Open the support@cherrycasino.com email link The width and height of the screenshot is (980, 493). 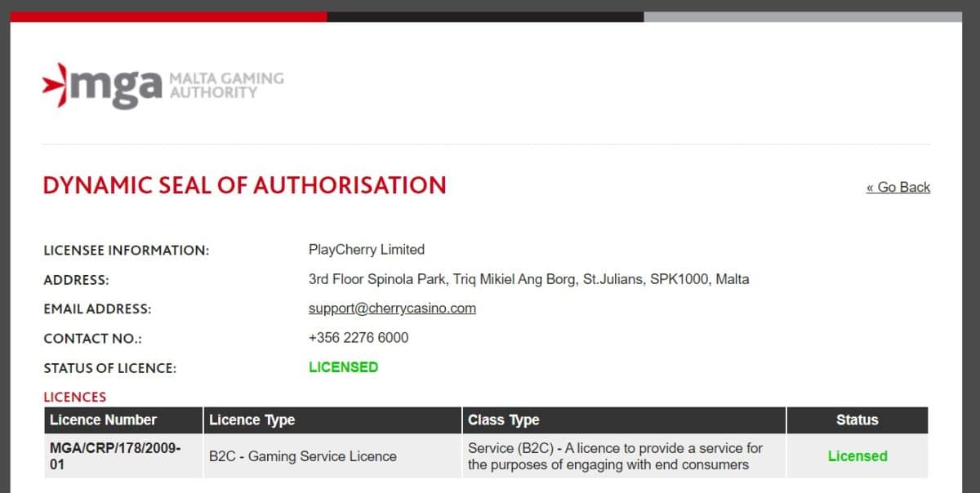pyautogui.click(x=392, y=309)
